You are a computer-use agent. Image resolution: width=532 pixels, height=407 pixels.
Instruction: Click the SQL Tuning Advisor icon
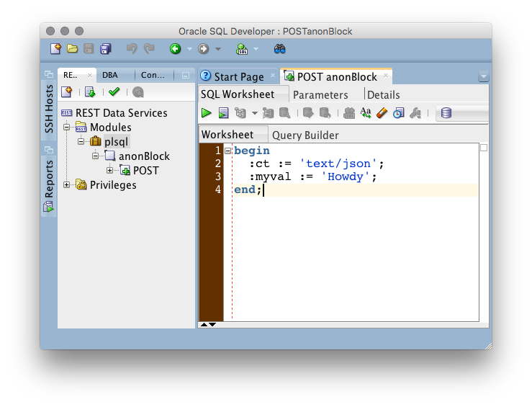tap(284, 112)
